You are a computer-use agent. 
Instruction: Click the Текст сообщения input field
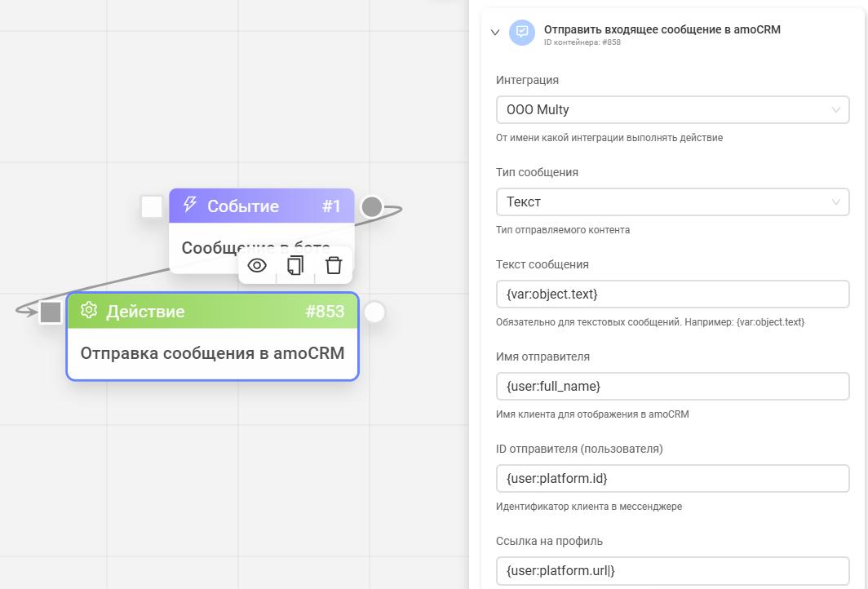click(672, 294)
